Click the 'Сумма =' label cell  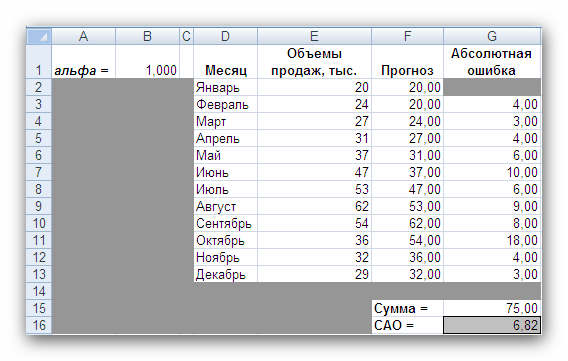coord(408,308)
